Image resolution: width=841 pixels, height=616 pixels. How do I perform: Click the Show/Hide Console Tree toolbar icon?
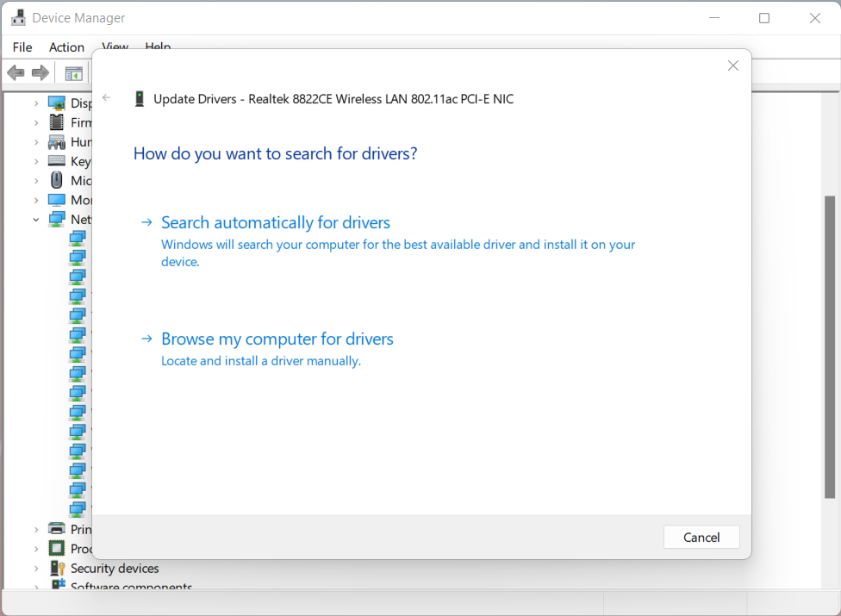click(x=74, y=73)
